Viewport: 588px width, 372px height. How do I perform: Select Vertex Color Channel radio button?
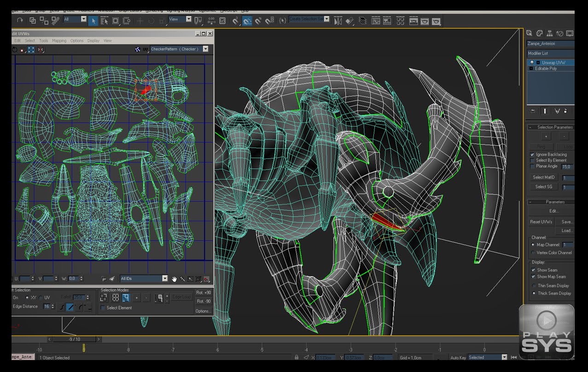533,253
